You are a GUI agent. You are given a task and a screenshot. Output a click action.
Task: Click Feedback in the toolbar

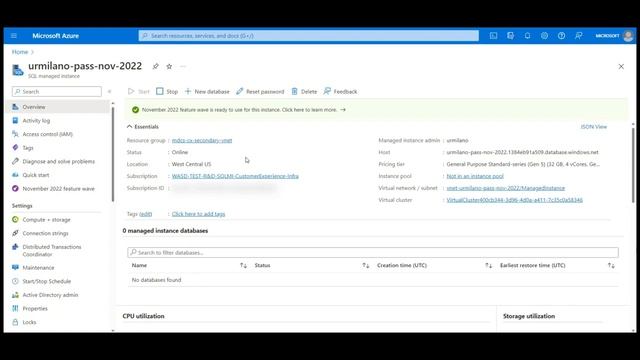(340, 91)
